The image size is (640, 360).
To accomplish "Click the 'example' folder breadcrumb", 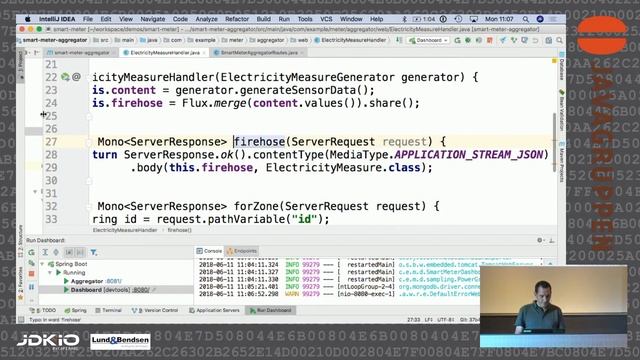I will [202, 40].
